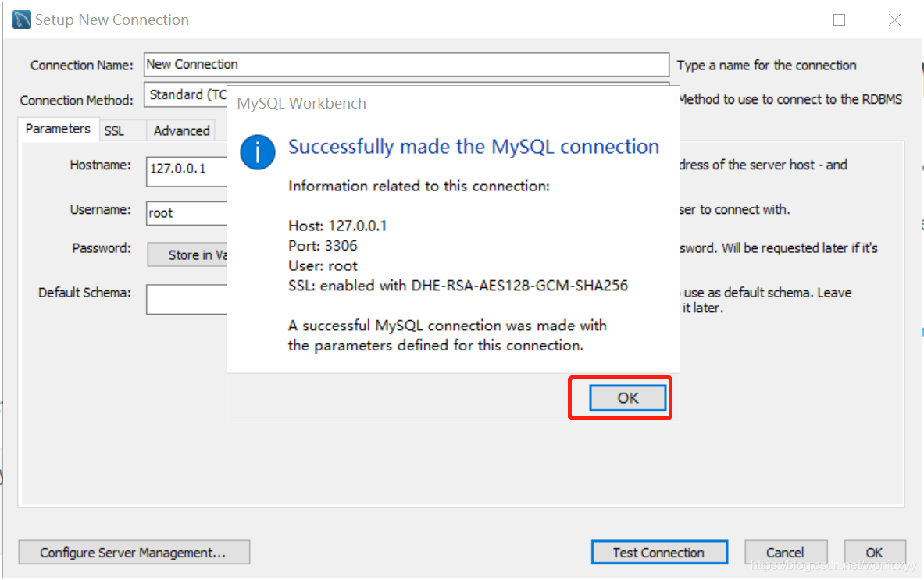Click OK in the MySQL Workbench dialog

(628, 398)
